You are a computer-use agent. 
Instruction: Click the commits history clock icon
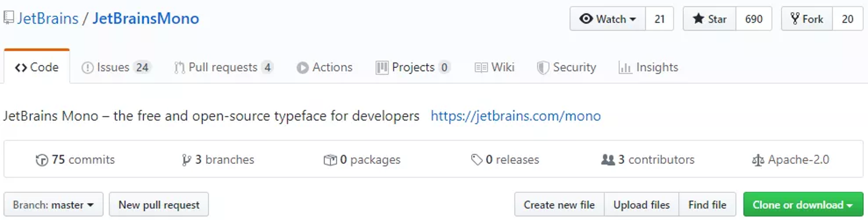tap(42, 160)
